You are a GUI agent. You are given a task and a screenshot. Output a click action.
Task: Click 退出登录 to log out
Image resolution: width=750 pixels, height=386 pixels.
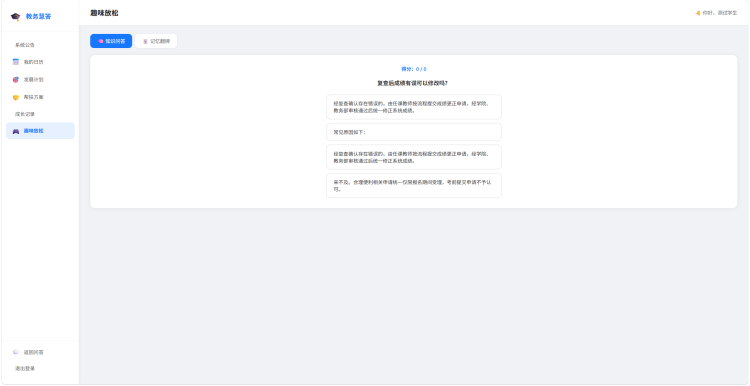point(24,369)
